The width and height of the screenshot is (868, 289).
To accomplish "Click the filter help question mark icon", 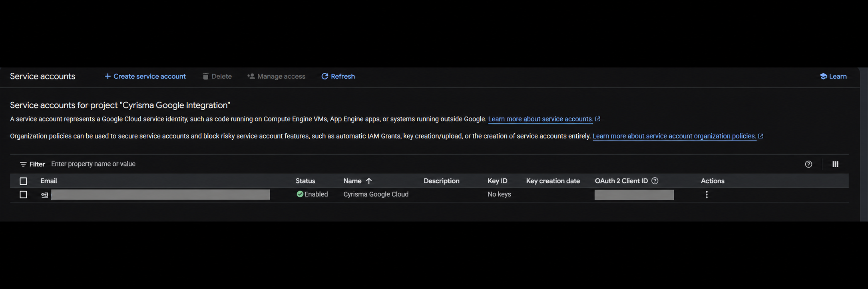I will [x=808, y=164].
